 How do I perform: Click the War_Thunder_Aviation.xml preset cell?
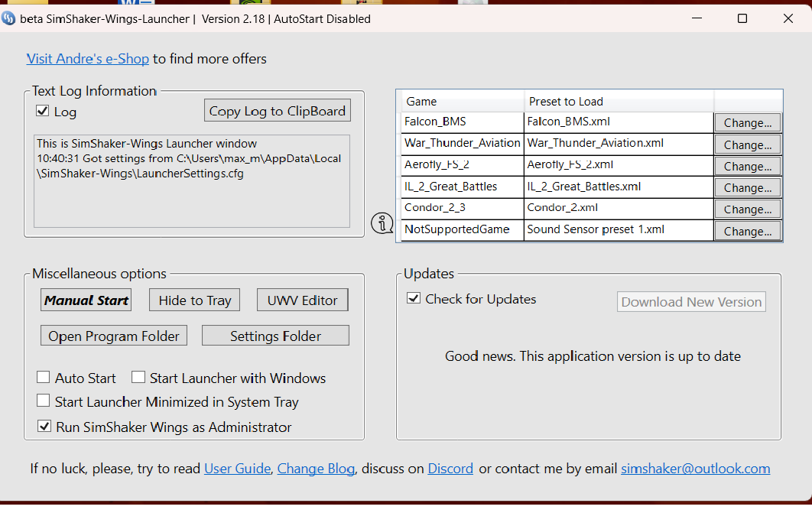pyautogui.click(x=619, y=144)
